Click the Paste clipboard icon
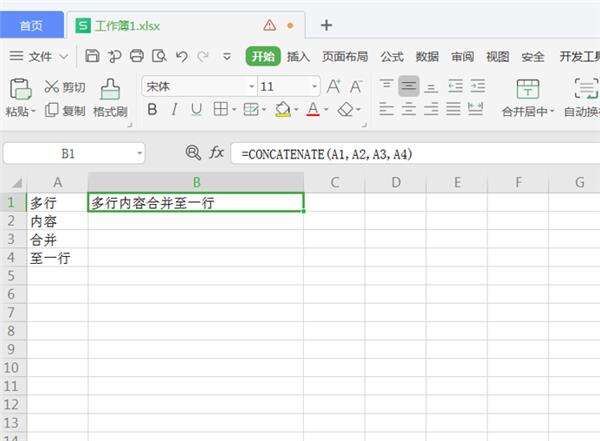Screen dimensions: 600x441 point(20,88)
